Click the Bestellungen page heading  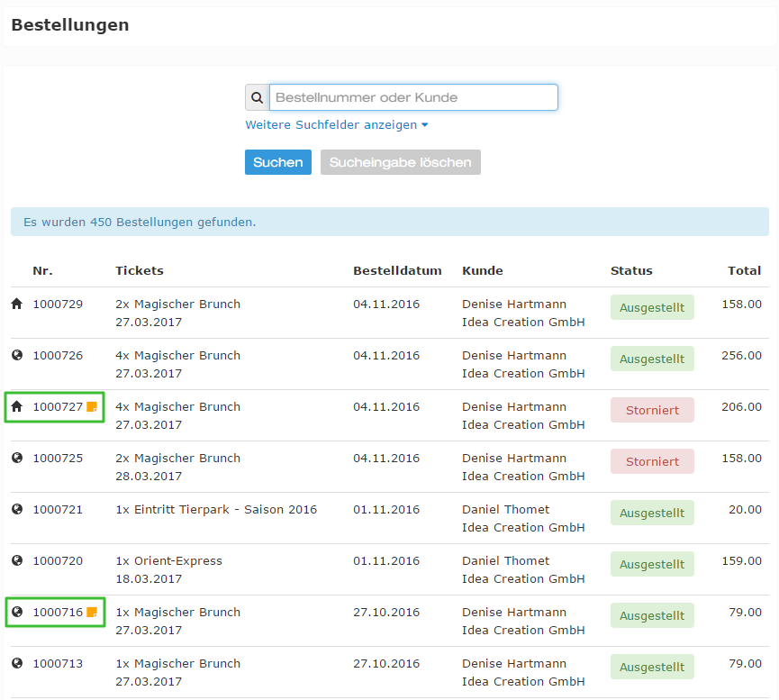point(70,25)
